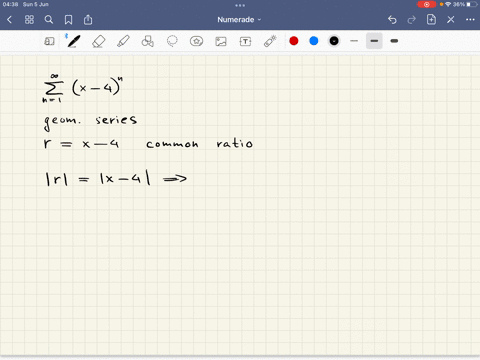Select the Image insert tool
This screenshot has height=360, width=480.
221,41
